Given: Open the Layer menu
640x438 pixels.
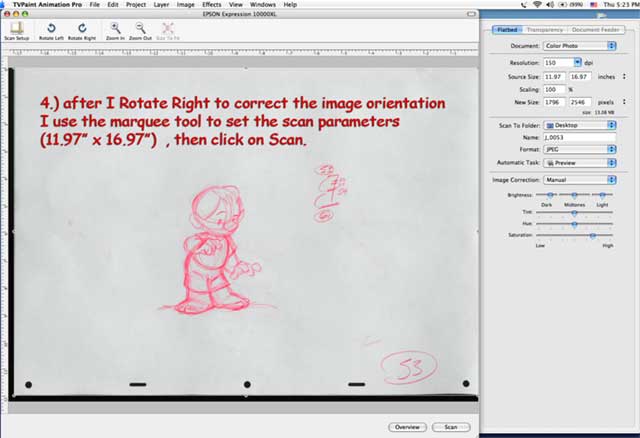Looking at the screenshot, I should (x=161, y=4).
